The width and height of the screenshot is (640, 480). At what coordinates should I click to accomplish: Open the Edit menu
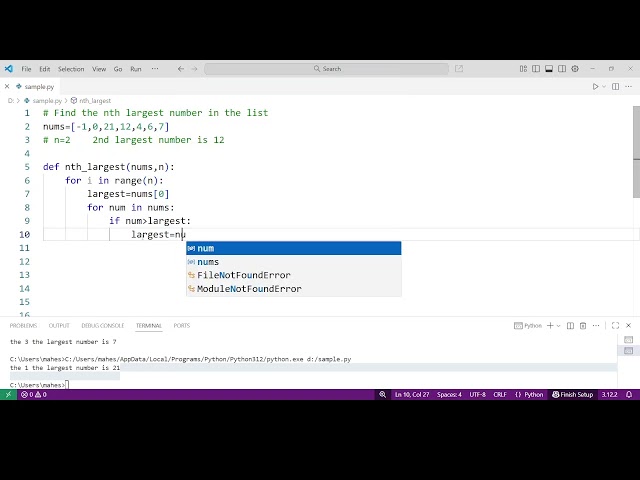click(x=44, y=69)
